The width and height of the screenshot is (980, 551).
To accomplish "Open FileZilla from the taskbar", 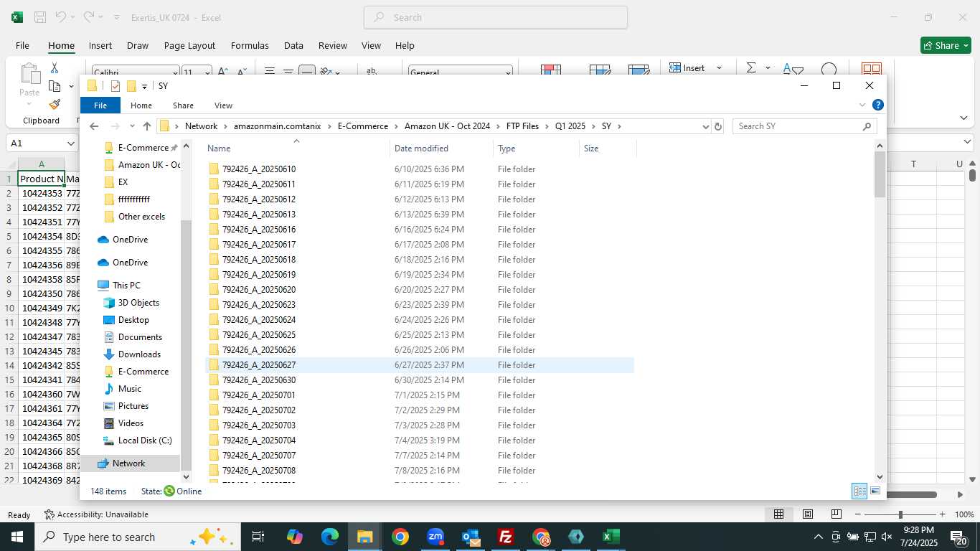I will coord(506,537).
